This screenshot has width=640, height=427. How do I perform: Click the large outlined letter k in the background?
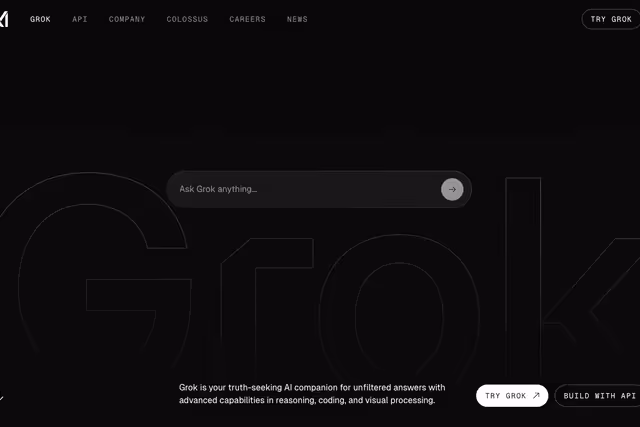[571, 278]
